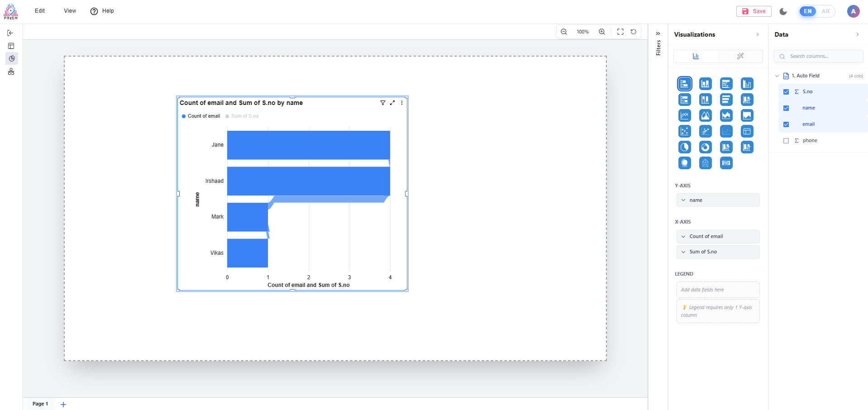The image size is (868, 410).
Task: Pick the line chart visualization icon
Action: [684, 115]
